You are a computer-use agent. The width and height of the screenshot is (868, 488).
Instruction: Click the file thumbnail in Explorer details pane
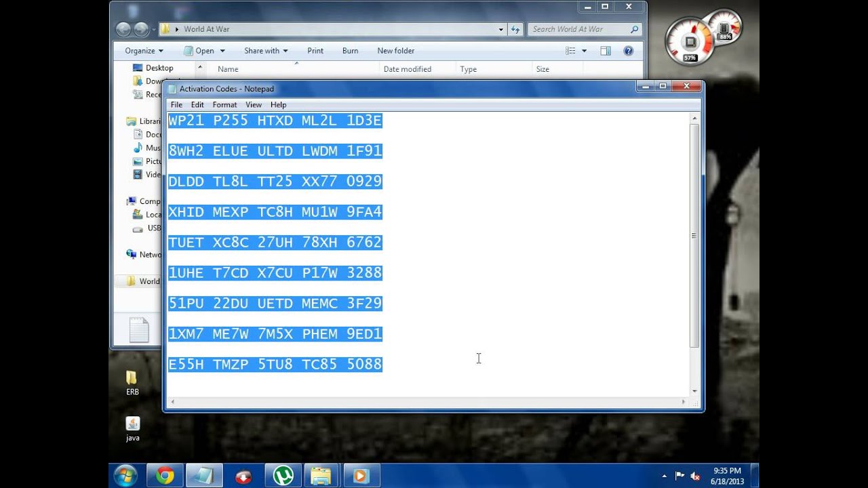pos(139,330)
